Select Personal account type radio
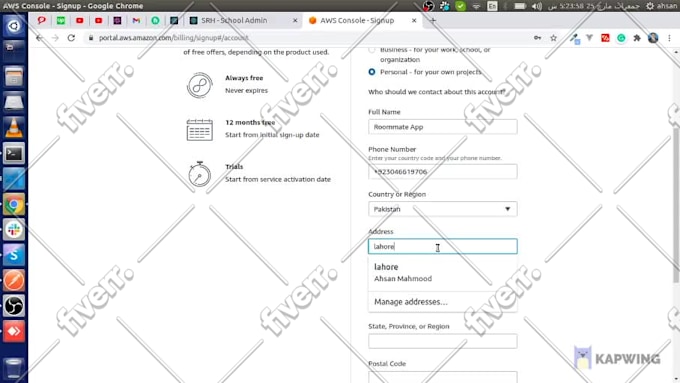 pos(372,72)
